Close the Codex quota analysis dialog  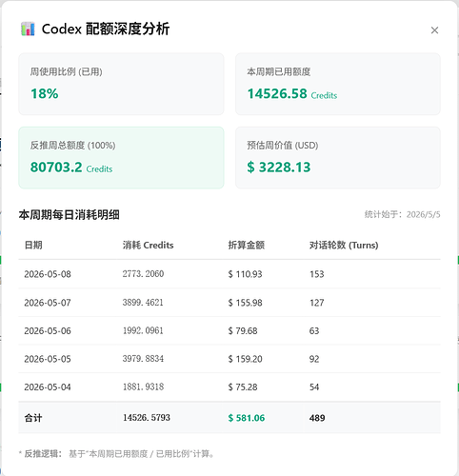click(434, 30)
